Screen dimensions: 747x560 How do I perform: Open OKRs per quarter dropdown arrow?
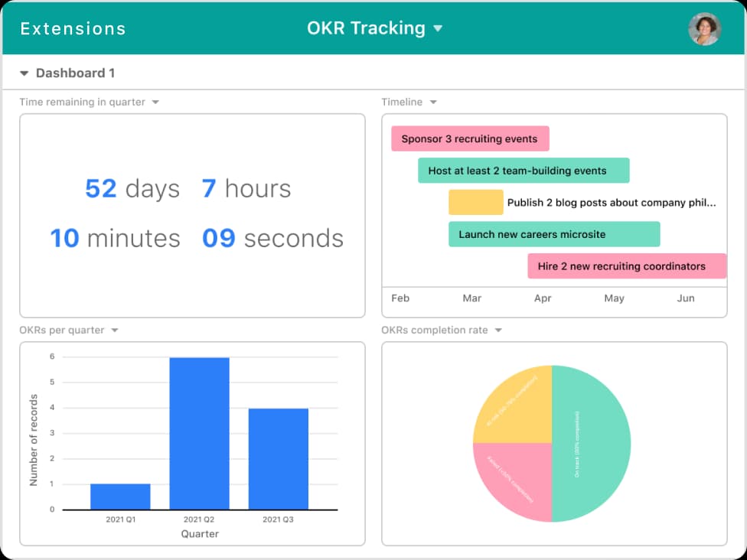(x=114, y=330)
